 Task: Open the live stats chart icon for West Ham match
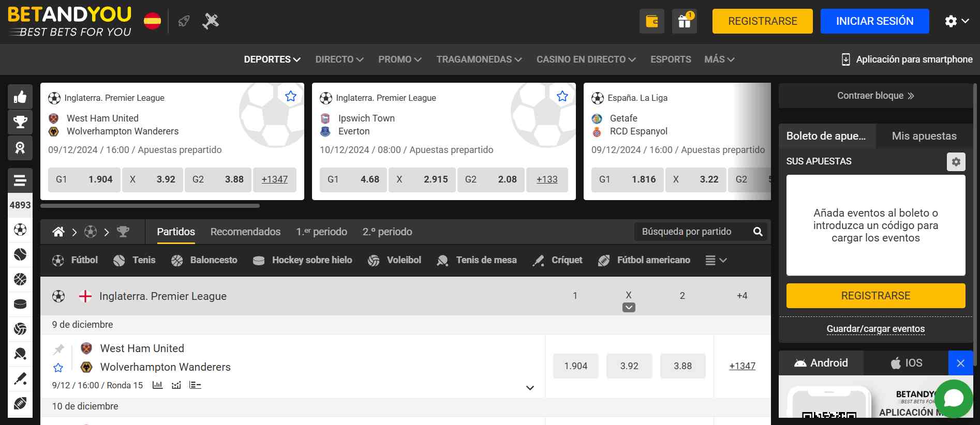(x=176, y=385)
